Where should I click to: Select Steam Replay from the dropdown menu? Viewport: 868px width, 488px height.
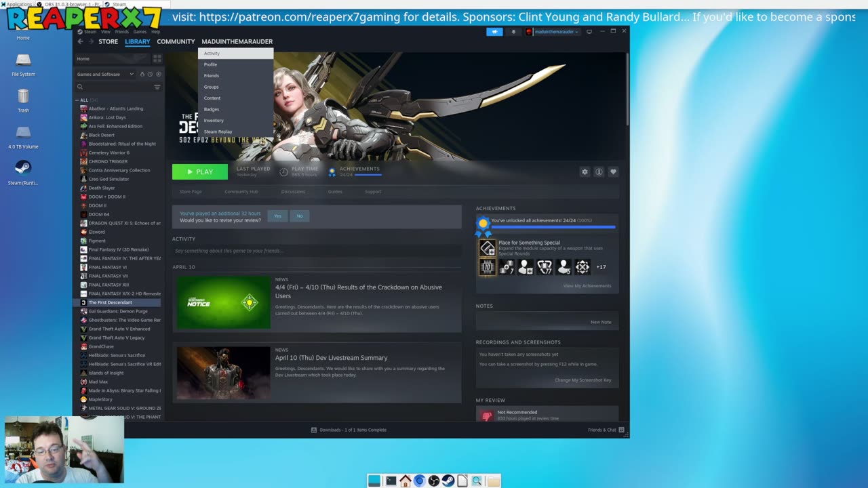pyautogui.click(x=235, y=131)
